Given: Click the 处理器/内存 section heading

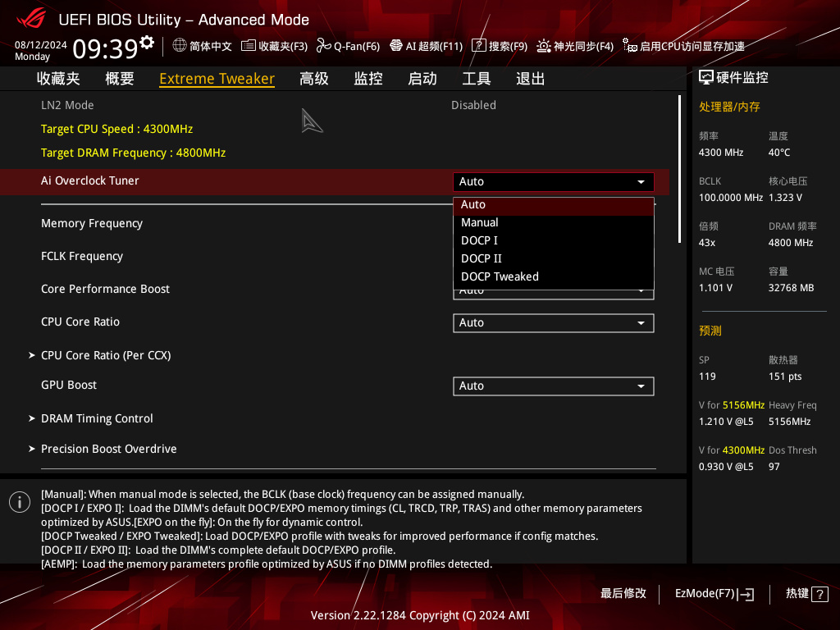Looking at the screenshot, I should pyautogui.click(x=729, y=107).
